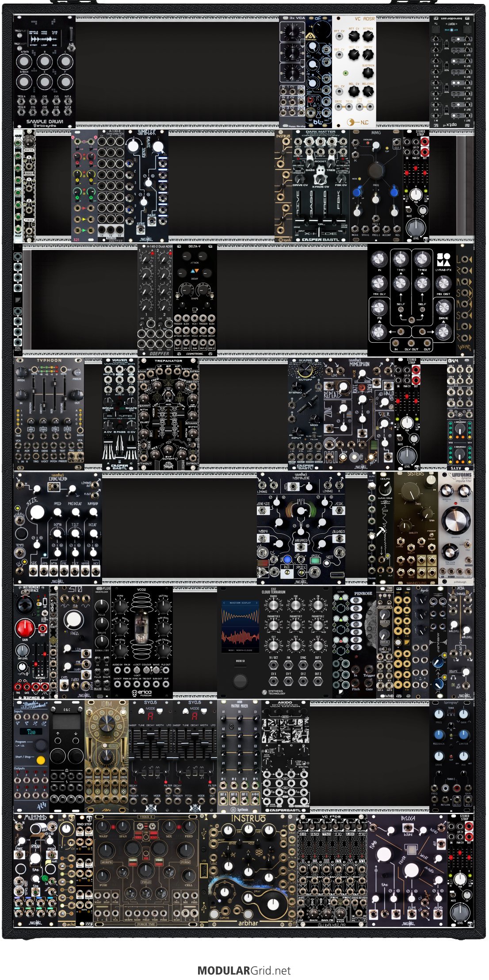Open the MODULARGrid.net logo link
The height and width of the screenshot is (980, 489).
click(244, 970)
